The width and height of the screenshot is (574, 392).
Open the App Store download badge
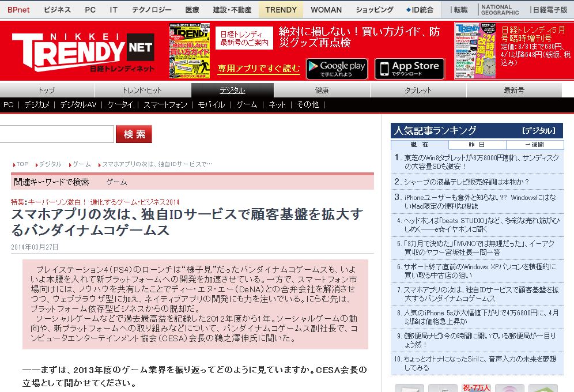tap(410, 69)
